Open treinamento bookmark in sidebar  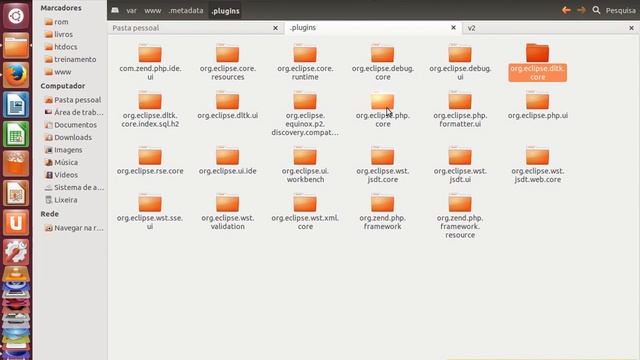pos(75,59)
